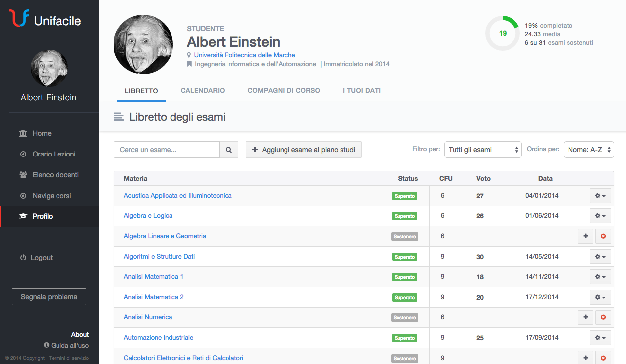Screen dimensions: 626x364
Task: Open the About link in the sidebar
Action: pyautogui.click(x=80, y=334)
